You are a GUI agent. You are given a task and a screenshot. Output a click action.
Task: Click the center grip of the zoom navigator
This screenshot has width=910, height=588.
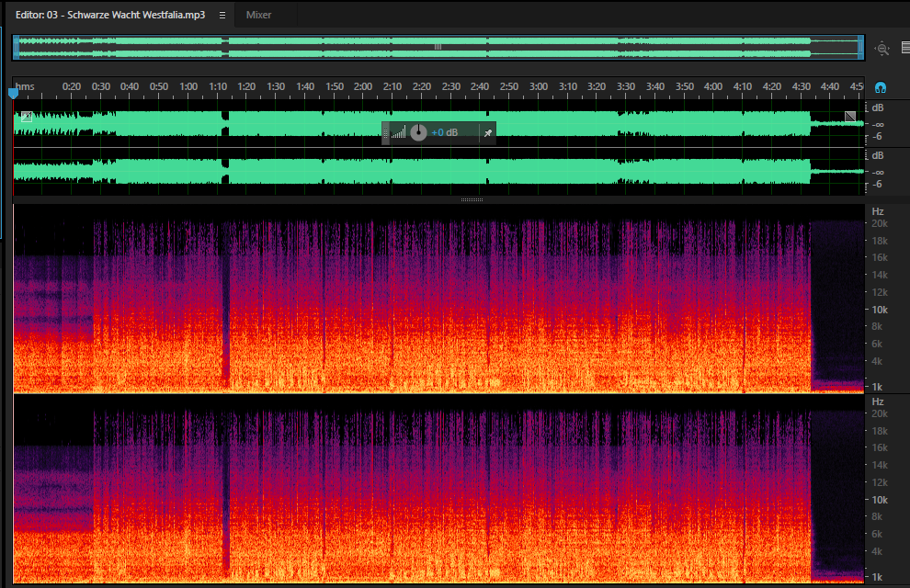click(x=438, y=47)
